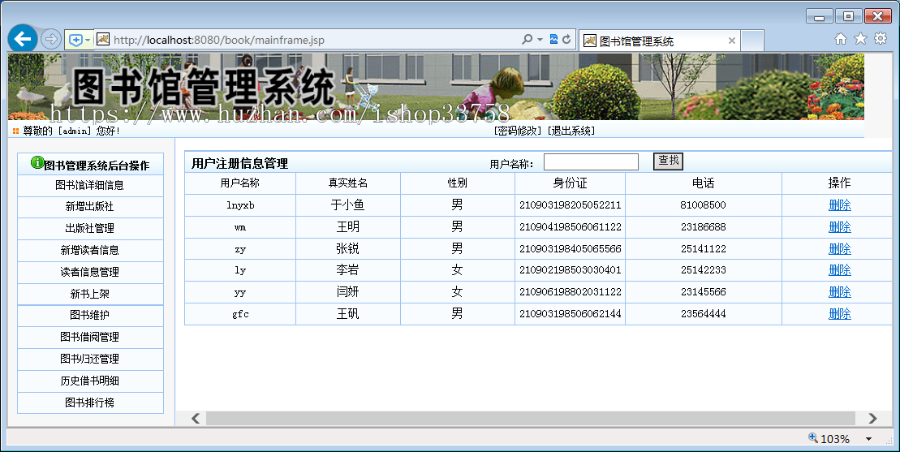The image size is (900, 452).
Task: Open browser home page icon
Action: [840, 39]
